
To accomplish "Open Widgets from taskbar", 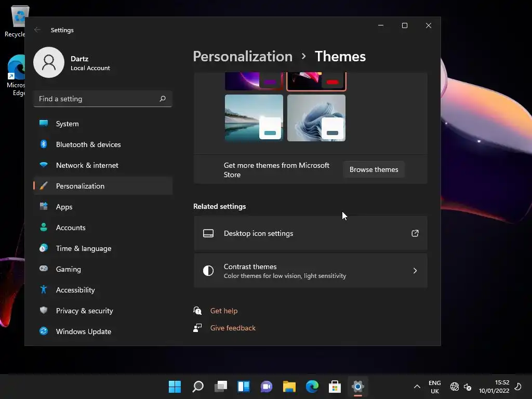I will (x=244, y=387).
